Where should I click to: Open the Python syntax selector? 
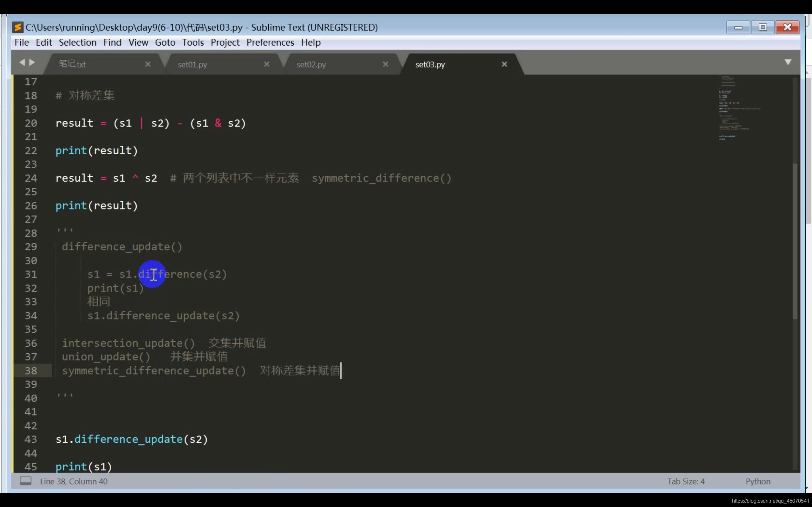758,482
